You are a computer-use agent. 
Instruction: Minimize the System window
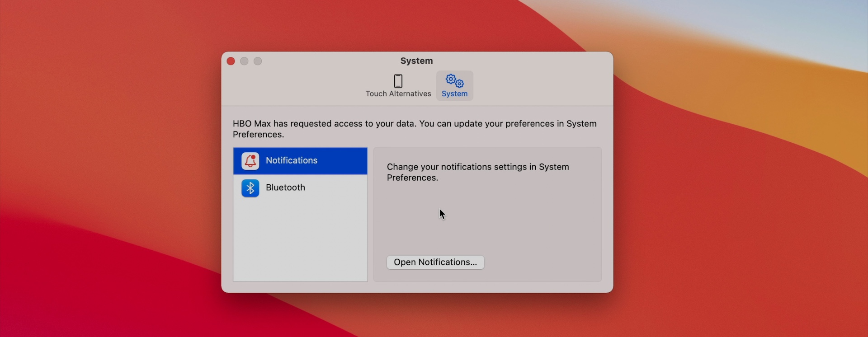click(244, 61)
